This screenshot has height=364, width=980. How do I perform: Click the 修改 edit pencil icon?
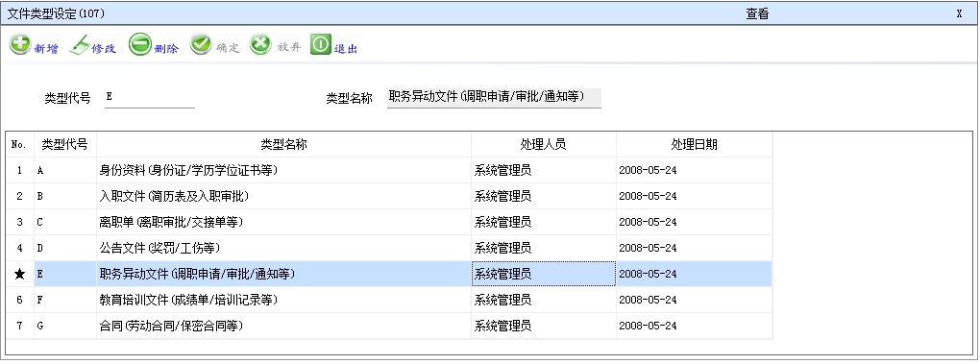click(x=80, y=45)
